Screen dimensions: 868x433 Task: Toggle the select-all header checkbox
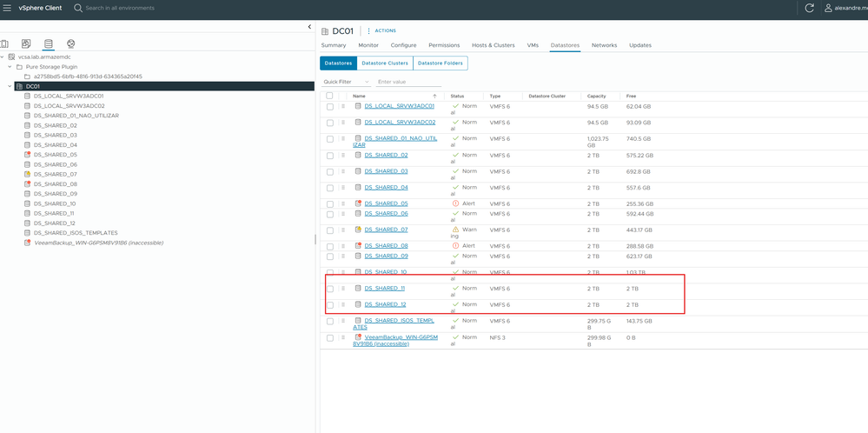coord(330,96)
